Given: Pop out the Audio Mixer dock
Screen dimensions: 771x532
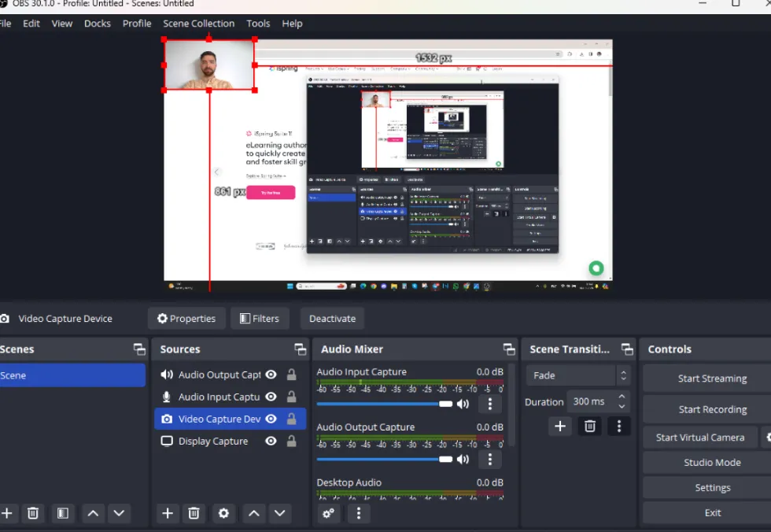Looking at the screenshot, I should click(x=509, y=349).
